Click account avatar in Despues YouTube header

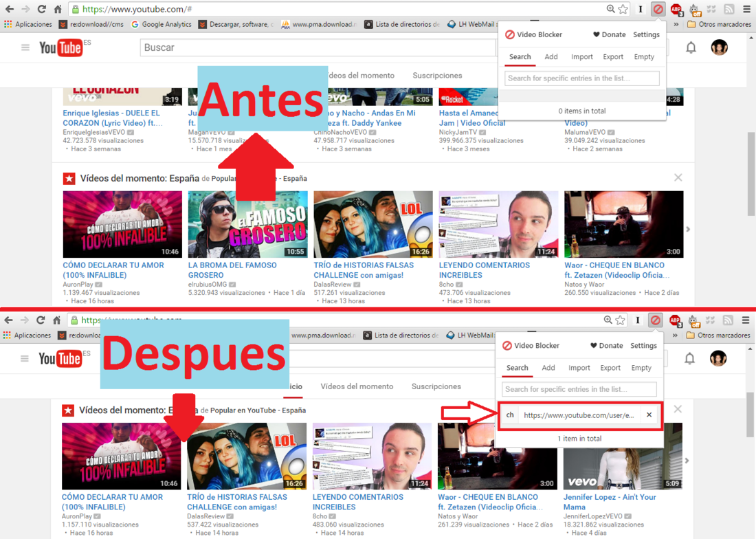(718, 358)
